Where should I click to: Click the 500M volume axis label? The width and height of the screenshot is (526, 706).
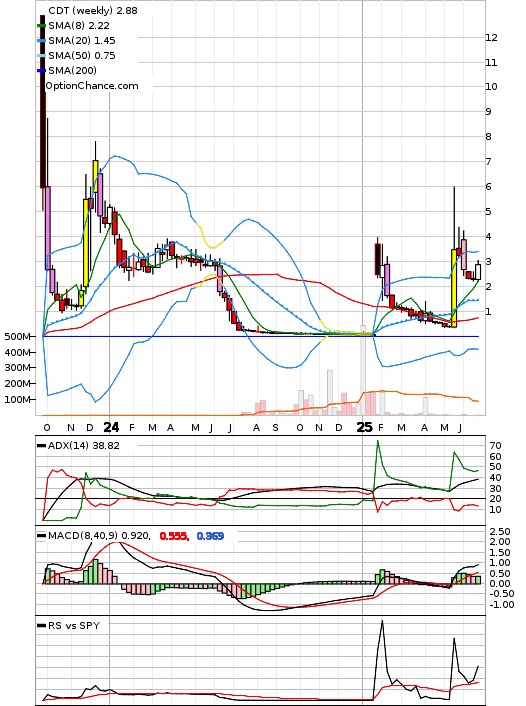pyautogui.click(x=18, y=337)
